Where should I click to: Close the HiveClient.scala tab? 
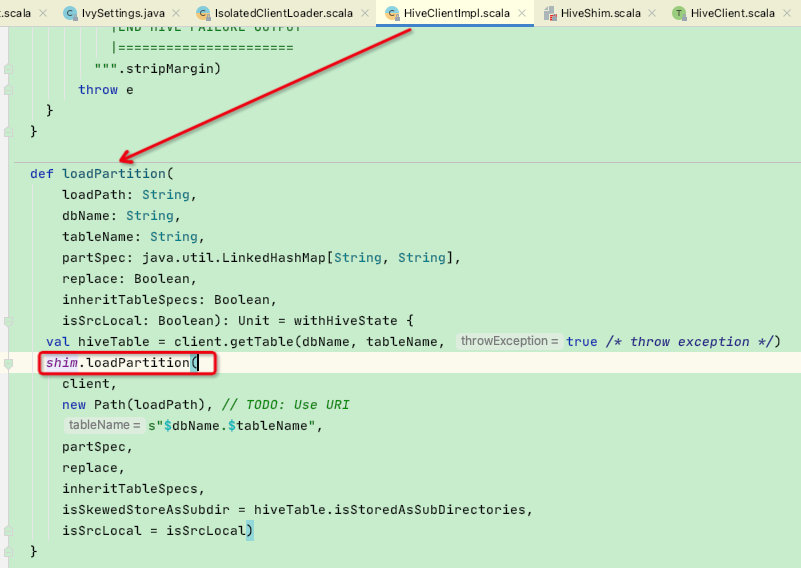[787, 13]
